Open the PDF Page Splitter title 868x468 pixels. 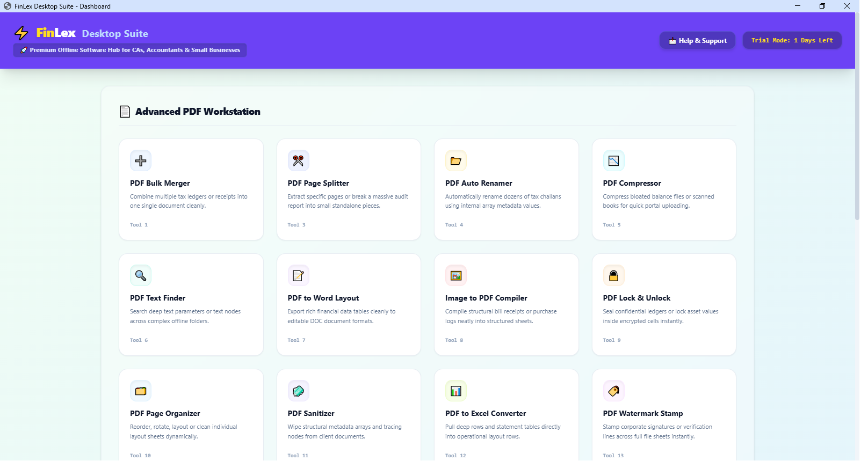coord(319,183)
